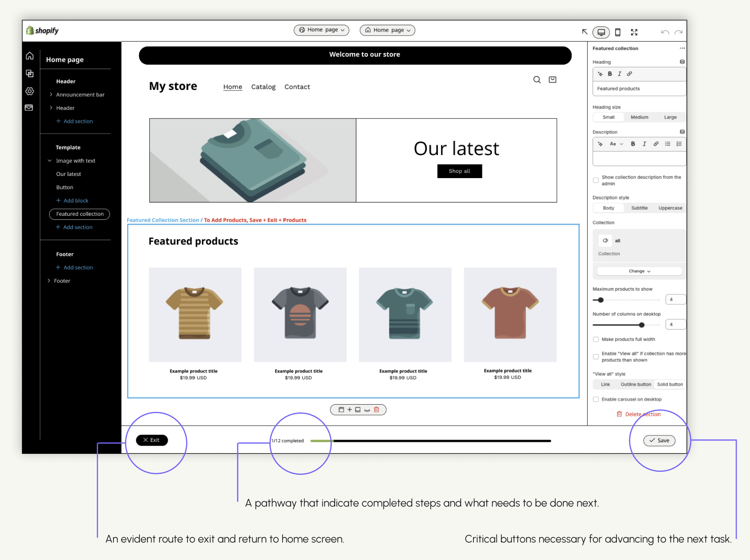Click the mobile preview device icon

point(617,32)
